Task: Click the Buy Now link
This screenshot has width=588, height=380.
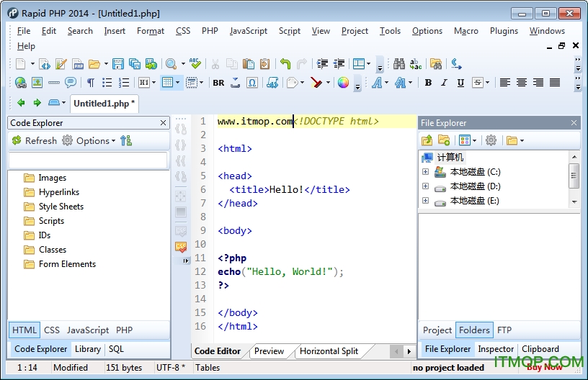Action: coord(545,367)
